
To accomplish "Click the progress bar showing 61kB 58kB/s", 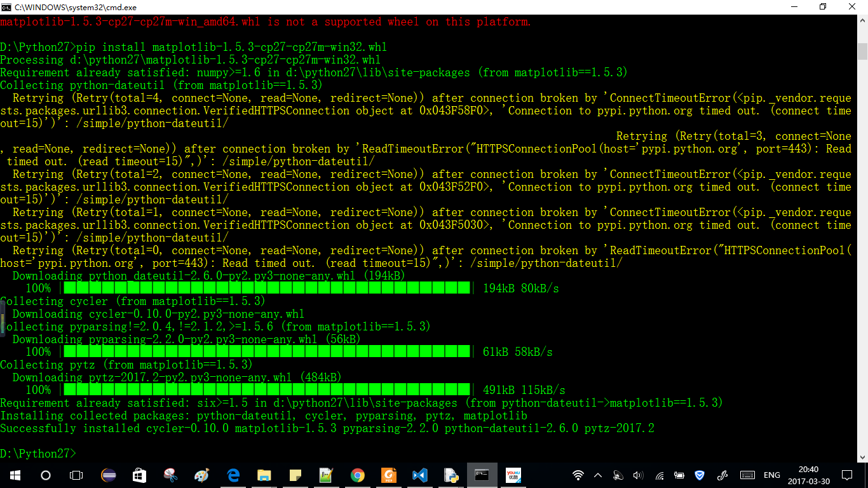I will tap(267, 352).
